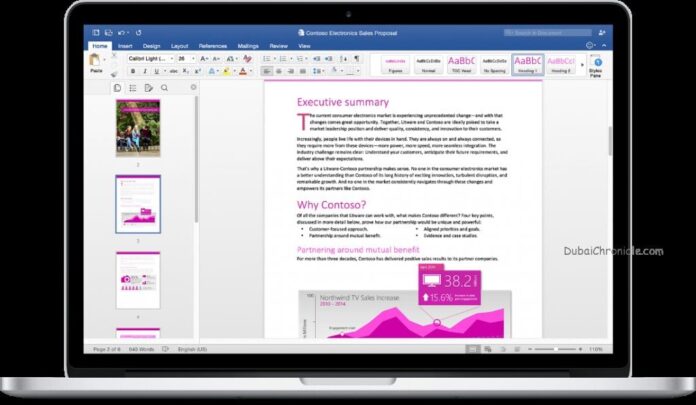Collapse the ribbon with the chevron

click(x=604, y=45)
